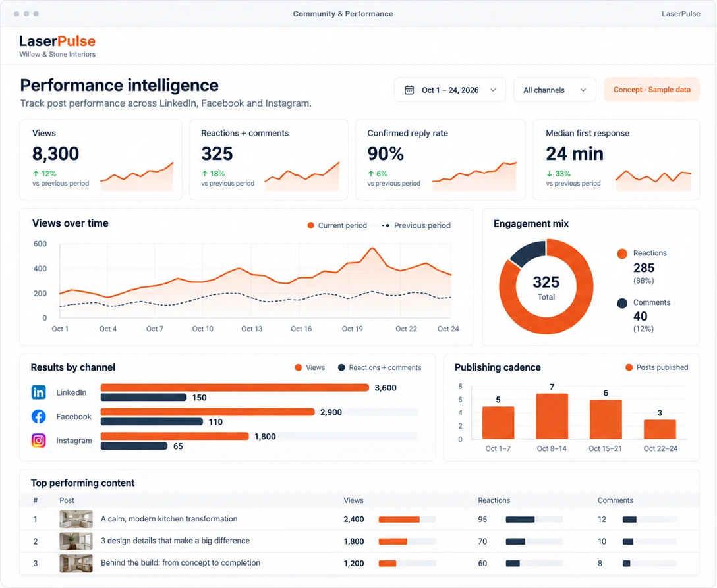Image resolution: width=717 pixels, height=588 pixels.
Task: Click the Views card sparkline chart
Action: (136, 176)
